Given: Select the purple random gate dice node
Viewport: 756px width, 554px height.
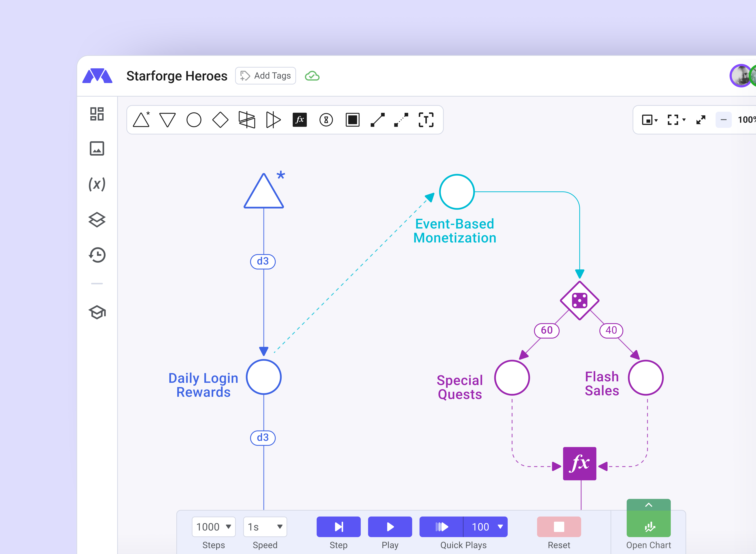Looking at the screenshot, I should pyautogui.click(x=580, y=301).
